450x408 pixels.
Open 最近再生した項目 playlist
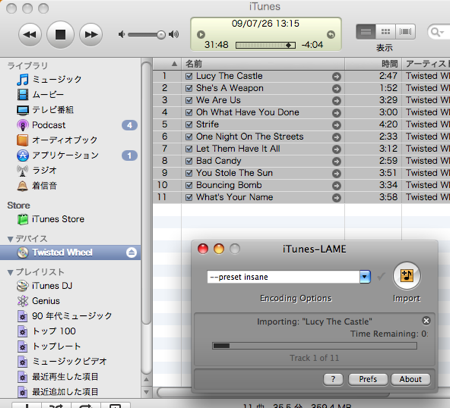[x=65, y=377]
